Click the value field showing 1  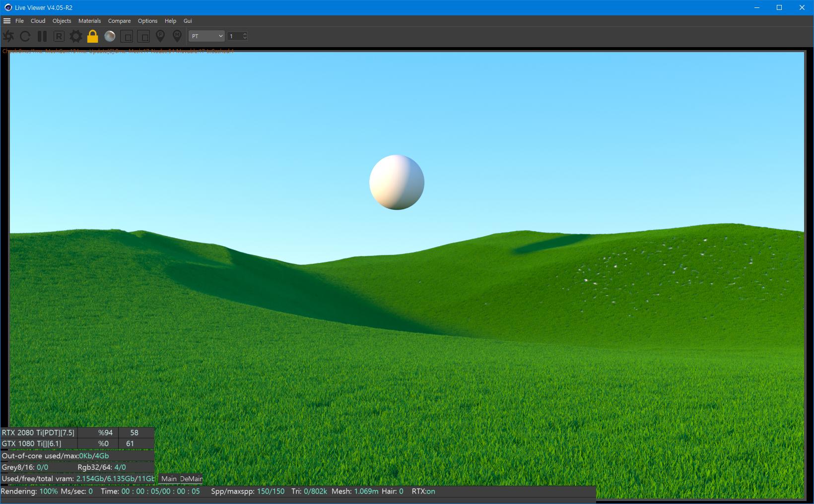pos(234,36)
